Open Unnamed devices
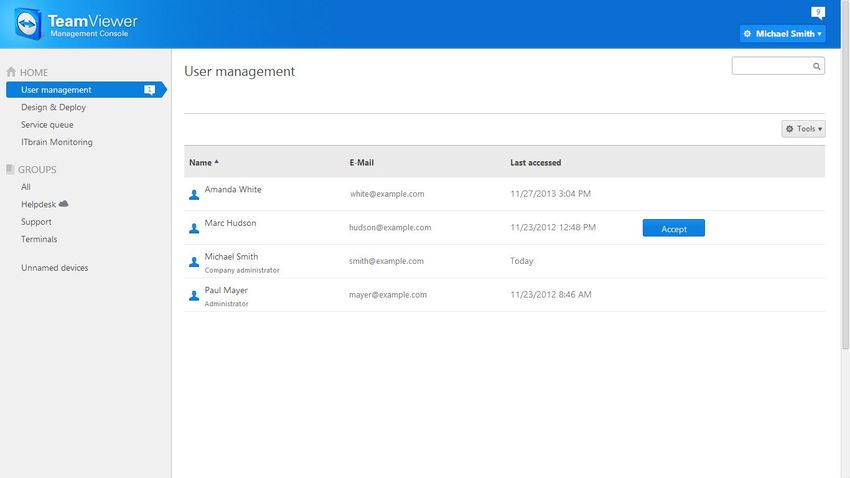 coord(54,268)
